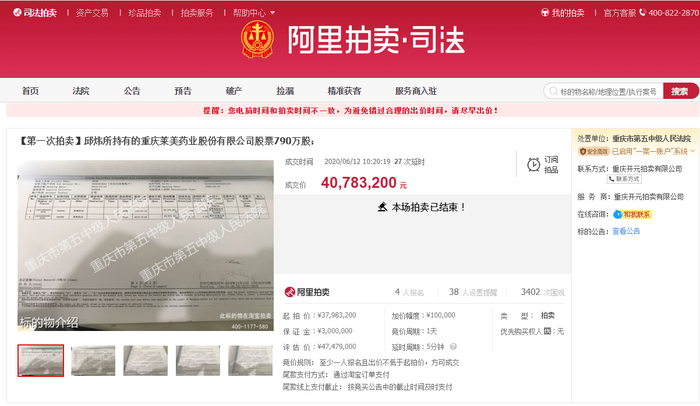This screenshot has height=406, width=700.
Task: Click the 和我联系 chat button
Action: coord(632,214)
